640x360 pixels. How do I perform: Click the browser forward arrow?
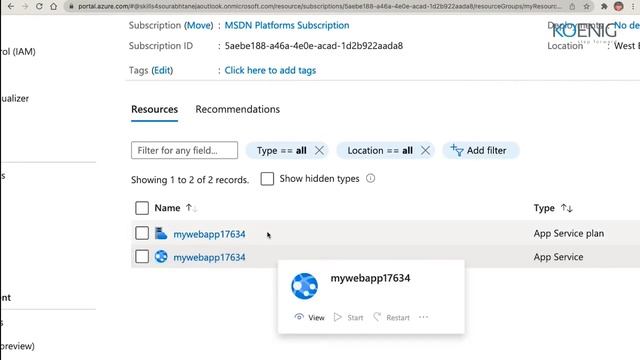pyautogui.click(x=25, y=7)
